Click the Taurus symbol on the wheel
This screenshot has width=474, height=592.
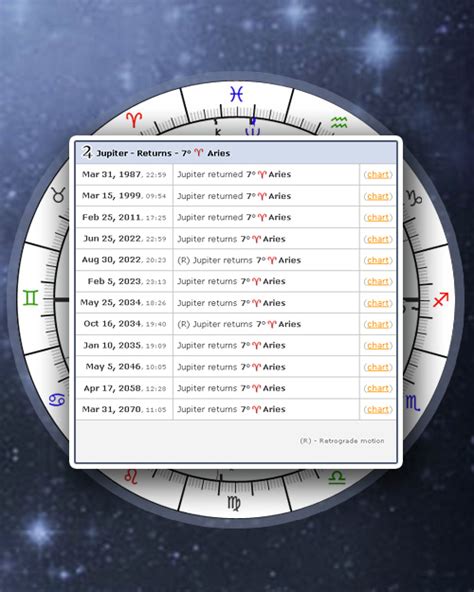coord(58,195)
